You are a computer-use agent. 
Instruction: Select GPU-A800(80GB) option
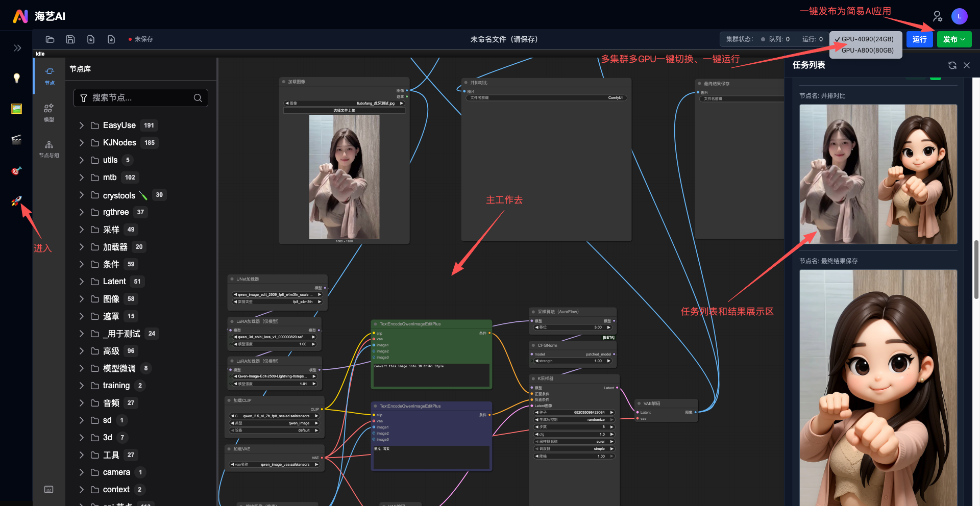tap(867, 50)
